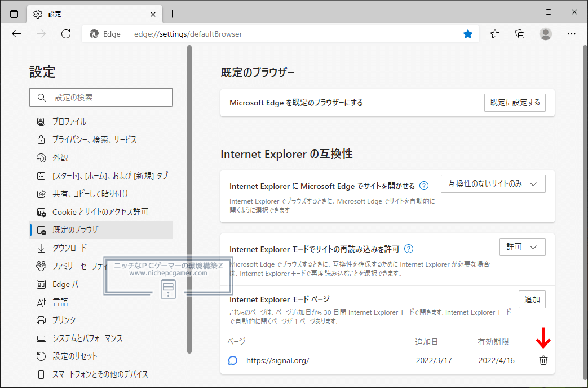Open the 互換性のないサイトのみ dropdown
588x388 pixels.
tap(493, 184)
